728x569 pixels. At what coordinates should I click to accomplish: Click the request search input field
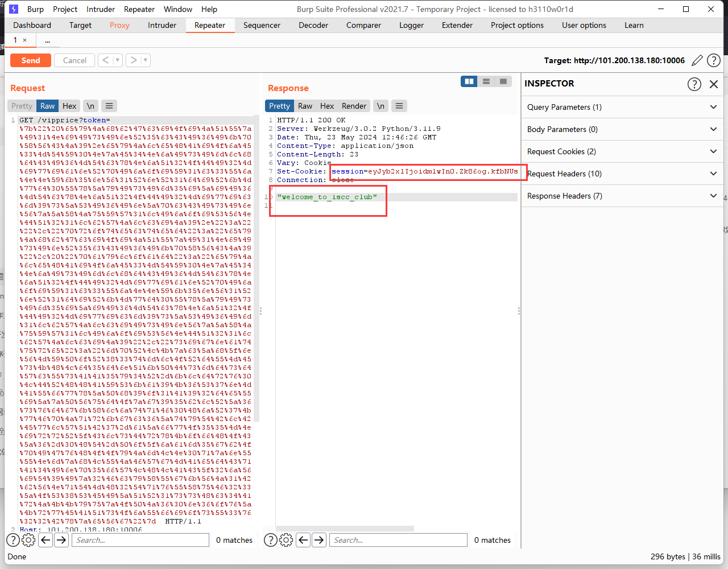(x=140, y=540)
